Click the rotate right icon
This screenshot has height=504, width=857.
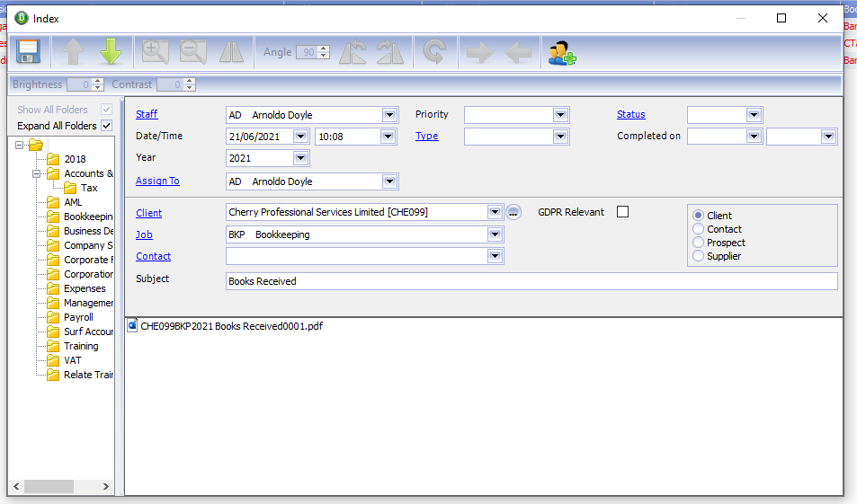[390, 52]
